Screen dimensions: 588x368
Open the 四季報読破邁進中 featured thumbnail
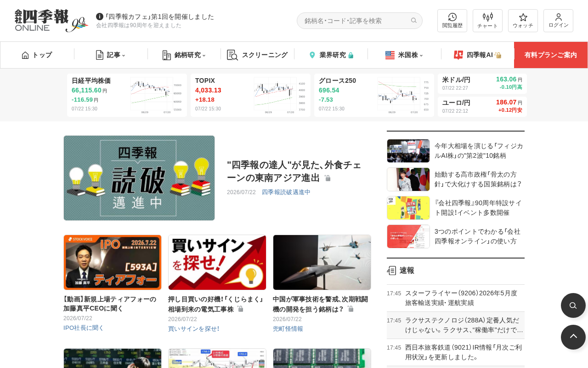click(x=139, y=178)
